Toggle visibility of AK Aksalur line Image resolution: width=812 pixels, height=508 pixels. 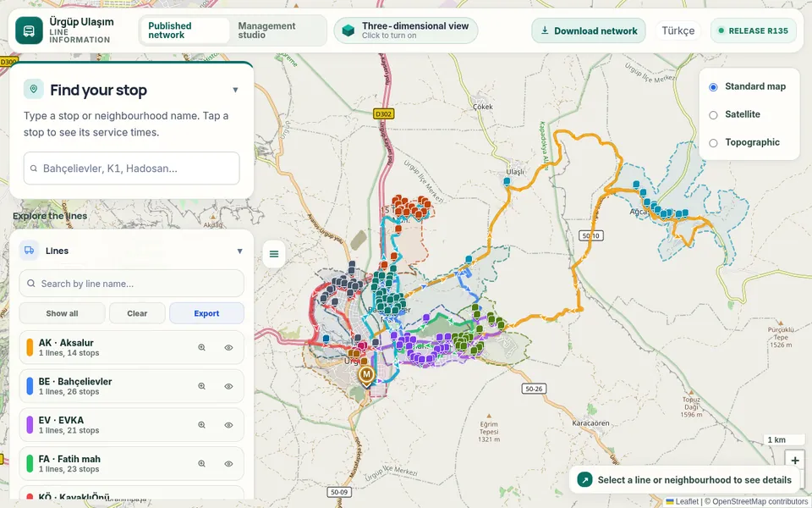click(x=228, y=348)
